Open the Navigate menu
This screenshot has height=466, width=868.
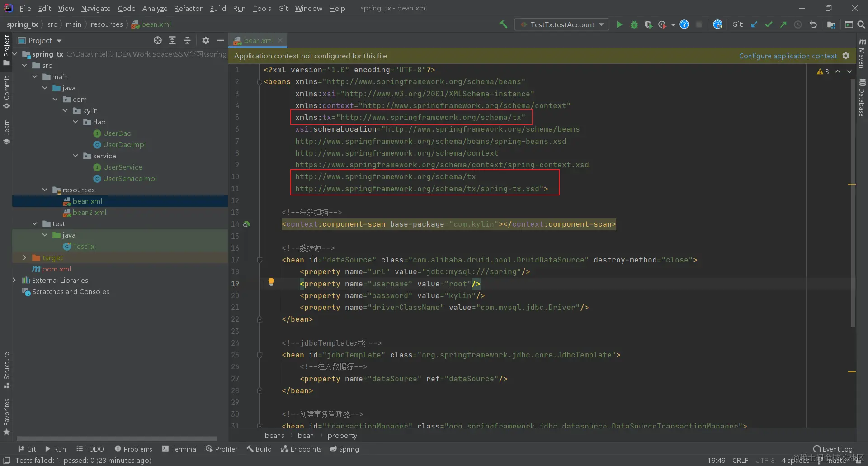click(96, 8)
